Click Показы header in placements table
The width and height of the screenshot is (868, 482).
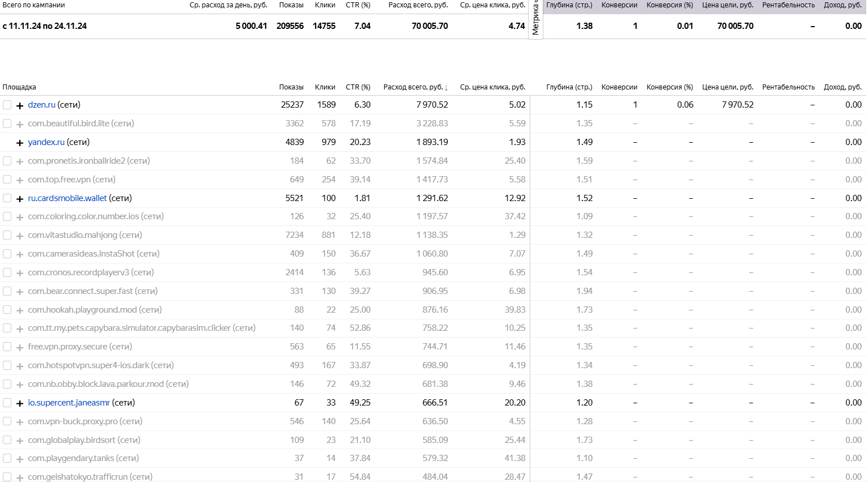pyautogui.click(x=291, y=87)
